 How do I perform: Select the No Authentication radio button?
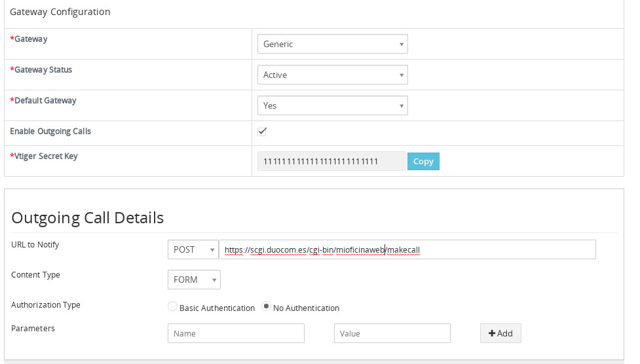(267, 306)
